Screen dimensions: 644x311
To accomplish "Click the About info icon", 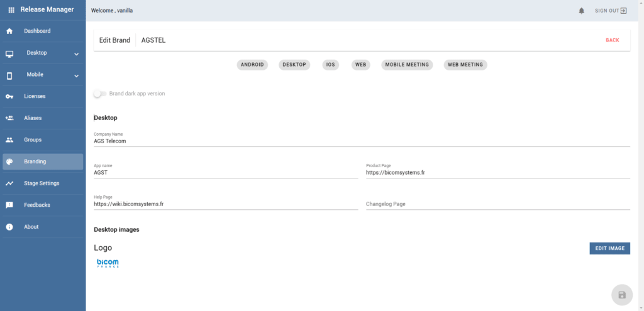I will (9, 227).
